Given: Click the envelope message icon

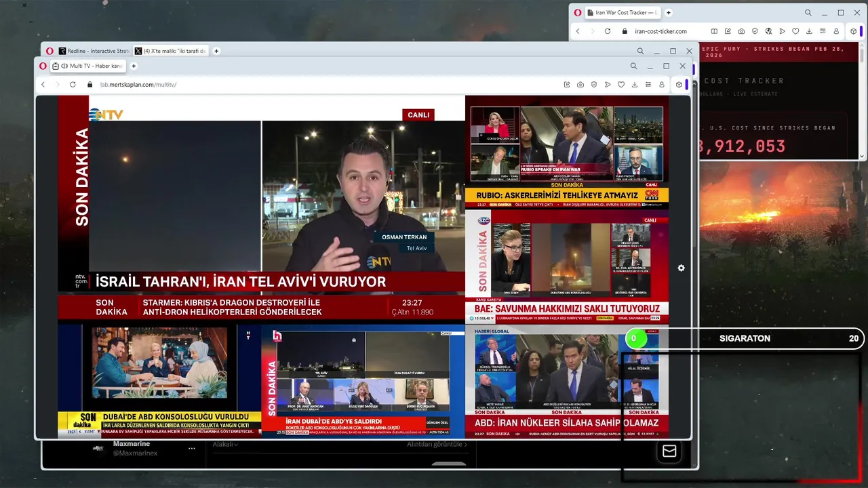Looking at the screenshot, I should click(x=669, y=451).
